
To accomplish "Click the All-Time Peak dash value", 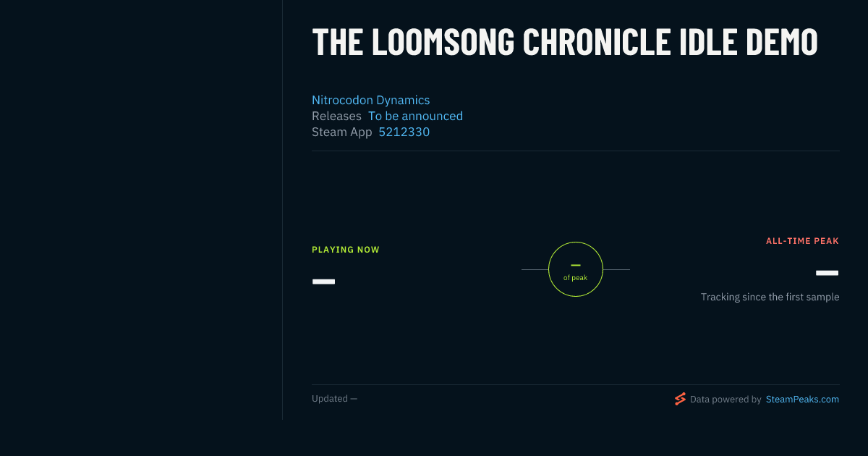I will point(827,273).
